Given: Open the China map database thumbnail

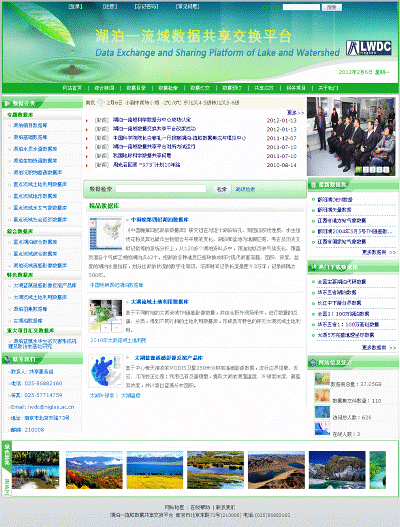Looking at the screenshot, I should tap(106, 234).
